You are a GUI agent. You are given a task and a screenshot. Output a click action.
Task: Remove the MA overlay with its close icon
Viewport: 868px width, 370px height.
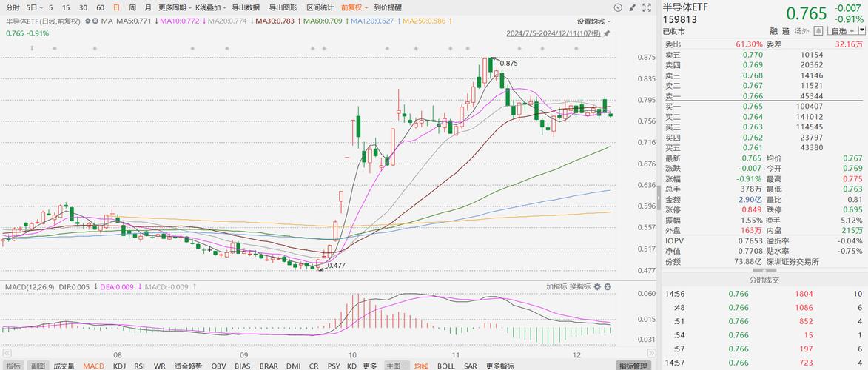(95, 21)
